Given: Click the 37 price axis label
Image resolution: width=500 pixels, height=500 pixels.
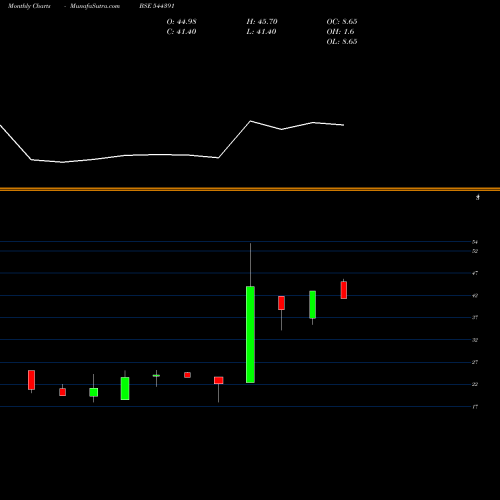Looking at the screenshot, I should coord(475,317).
